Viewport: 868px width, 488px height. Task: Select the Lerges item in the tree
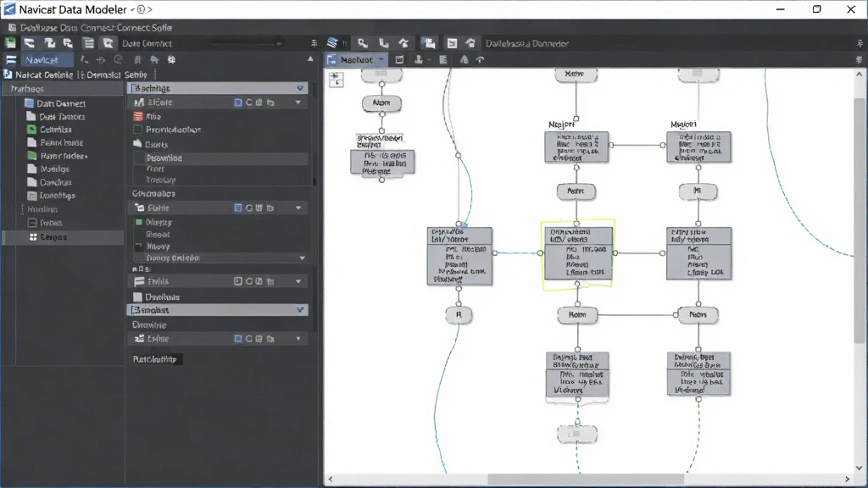(x=53, y=237)
